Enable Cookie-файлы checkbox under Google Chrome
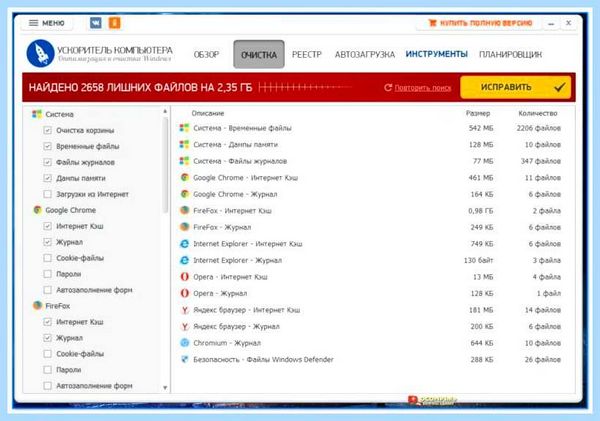Image resolution: width=600 pixels, height=421 pixels. click(x=47, y=258)
